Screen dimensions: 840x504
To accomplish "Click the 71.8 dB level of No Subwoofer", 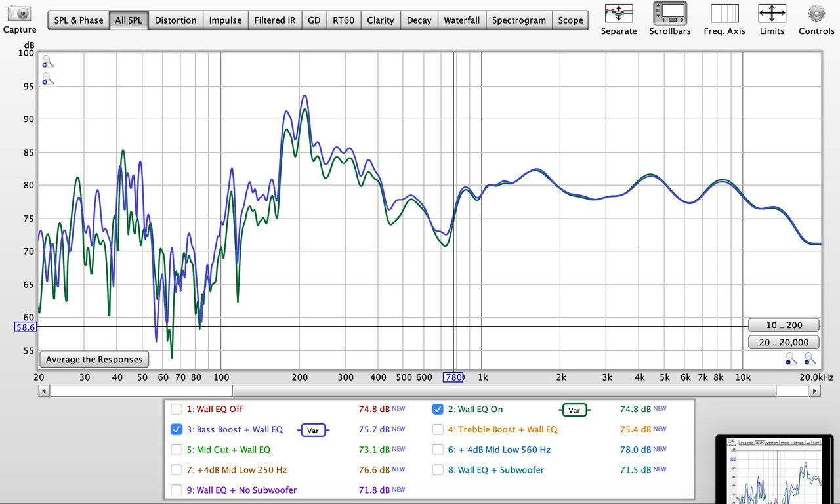I will tap(374, 490).
